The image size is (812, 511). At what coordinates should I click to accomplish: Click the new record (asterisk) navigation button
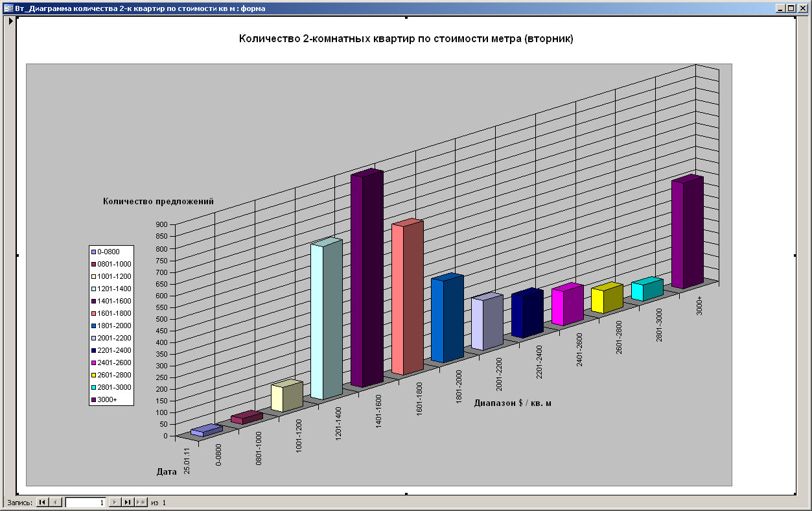pyautogui.click(x=141, y=503)
